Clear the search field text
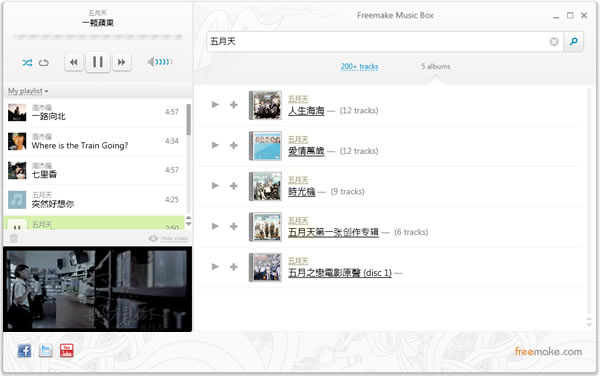The width and height of the screenshot is (600, 376). point(554,42)
